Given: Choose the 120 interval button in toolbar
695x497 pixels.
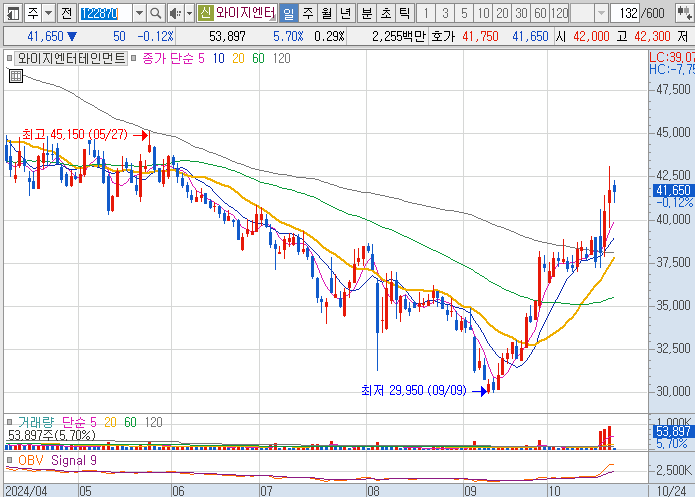Looking at the screenshot, I should [x=559, y=13].
